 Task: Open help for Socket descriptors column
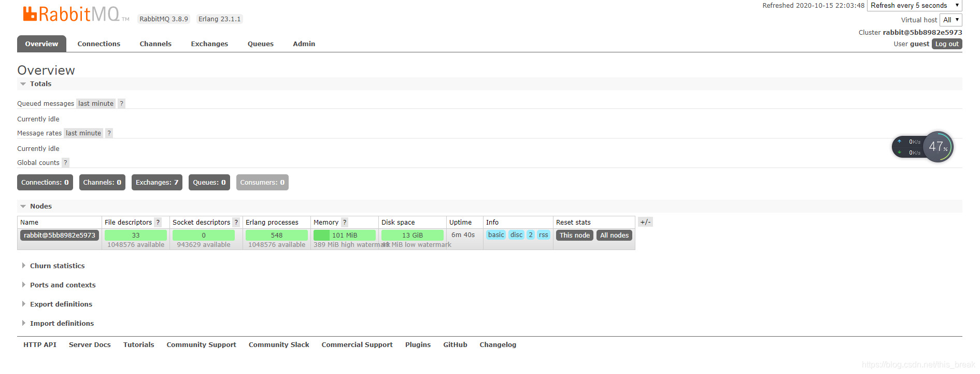tap(236, 223)
